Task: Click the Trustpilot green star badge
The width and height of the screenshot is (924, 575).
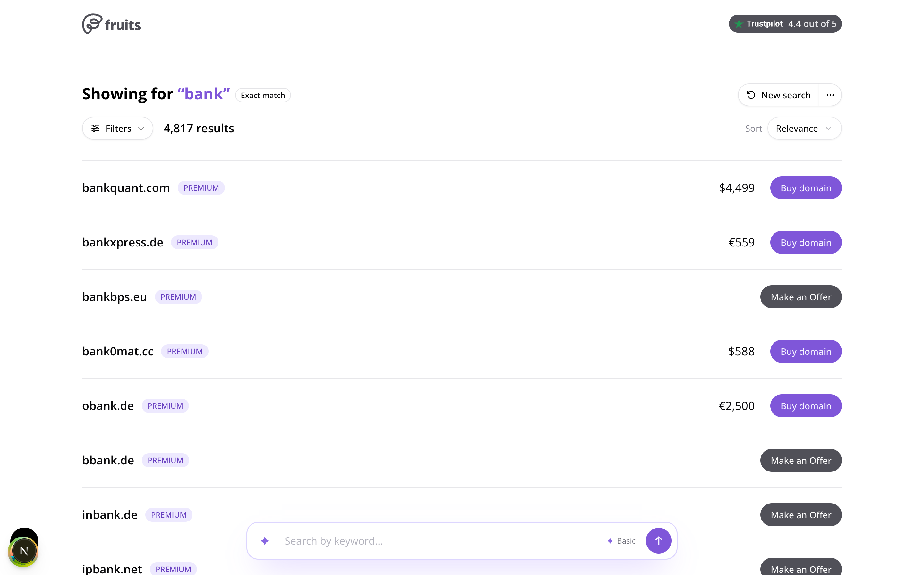Action: (739, 24)
